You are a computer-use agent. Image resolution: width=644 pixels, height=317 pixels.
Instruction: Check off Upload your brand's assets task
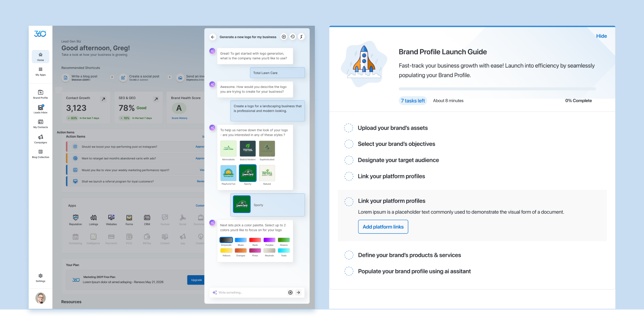[x=348, y=128]
